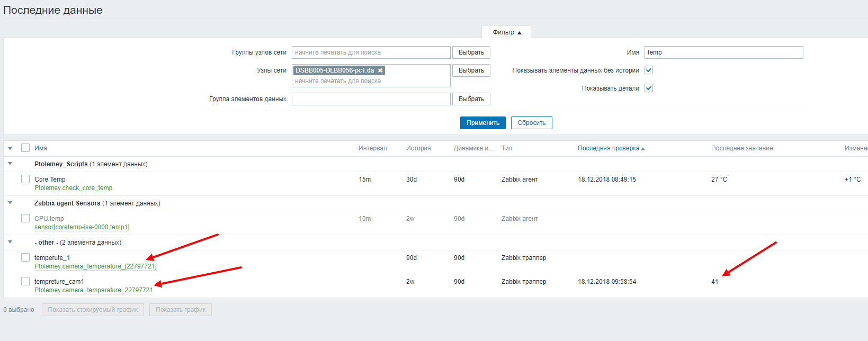Check the tempreture_cam1 row checkbox
The width and height of the screenshot is (868, 341).
[x=25, y=282]
